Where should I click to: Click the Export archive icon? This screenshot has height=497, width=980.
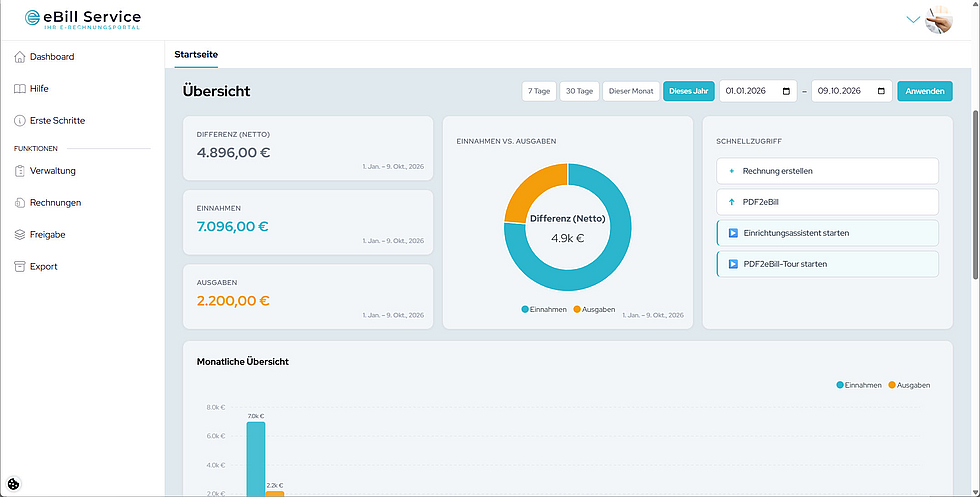(x=20, y=266)
